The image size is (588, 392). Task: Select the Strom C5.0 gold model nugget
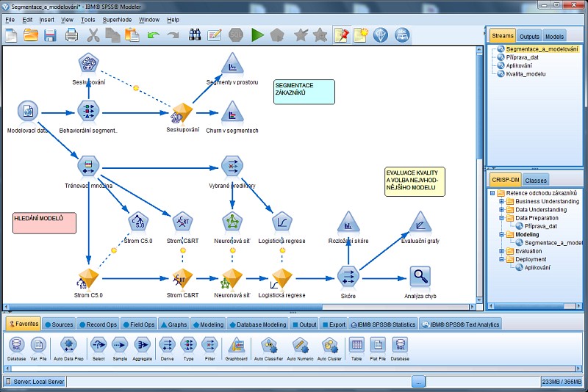tap(88, 278)
